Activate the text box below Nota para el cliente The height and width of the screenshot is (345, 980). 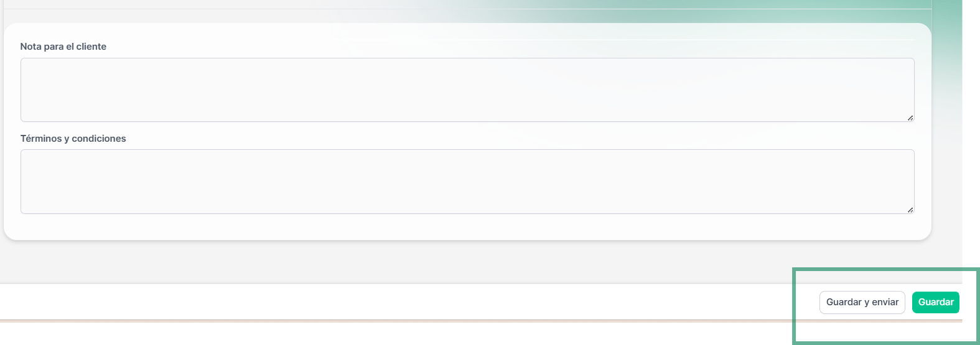(x=467, y=90)
